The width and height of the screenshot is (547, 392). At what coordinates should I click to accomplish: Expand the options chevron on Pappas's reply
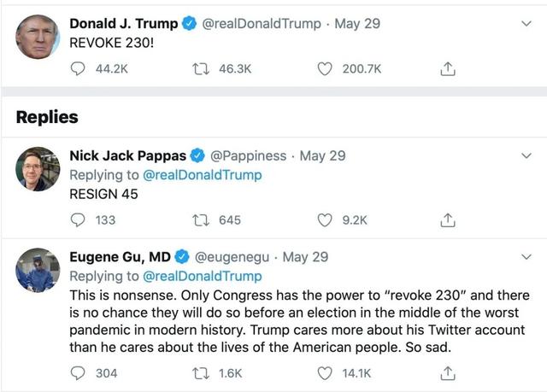pyautogui.click(x=526, y=156)
